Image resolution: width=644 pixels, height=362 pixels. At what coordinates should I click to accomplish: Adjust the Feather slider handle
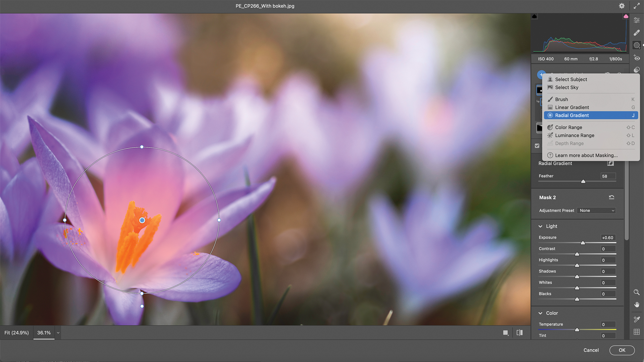tap(583, 181)
